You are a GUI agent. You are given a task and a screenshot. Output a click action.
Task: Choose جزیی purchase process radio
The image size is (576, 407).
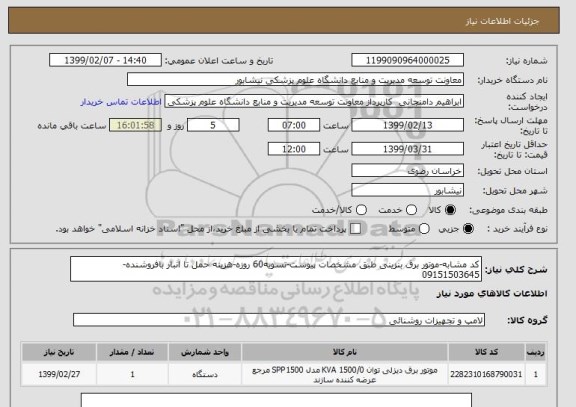(468, 229)
